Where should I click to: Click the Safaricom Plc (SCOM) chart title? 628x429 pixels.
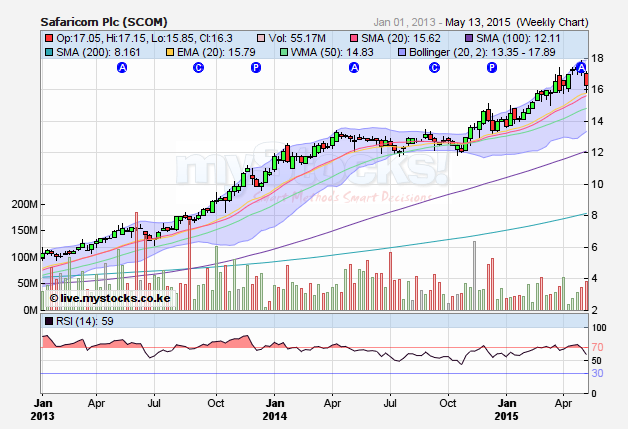(105, 20)
